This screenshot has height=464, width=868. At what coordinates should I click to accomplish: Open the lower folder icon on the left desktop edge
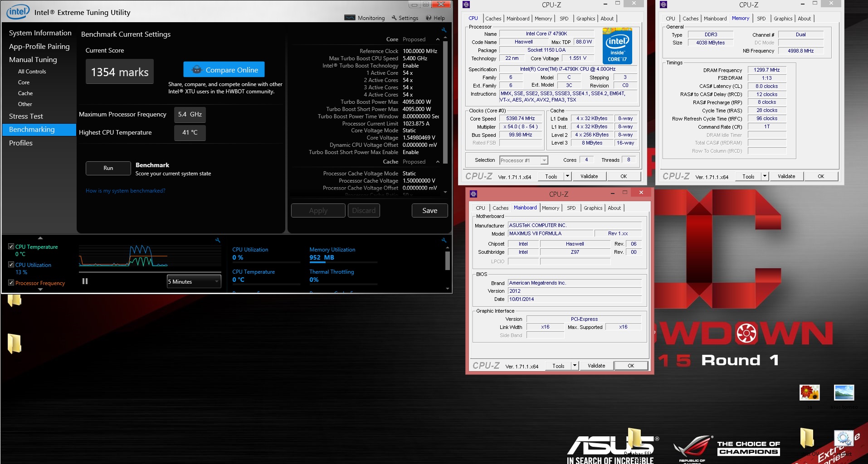click(15, 343)
